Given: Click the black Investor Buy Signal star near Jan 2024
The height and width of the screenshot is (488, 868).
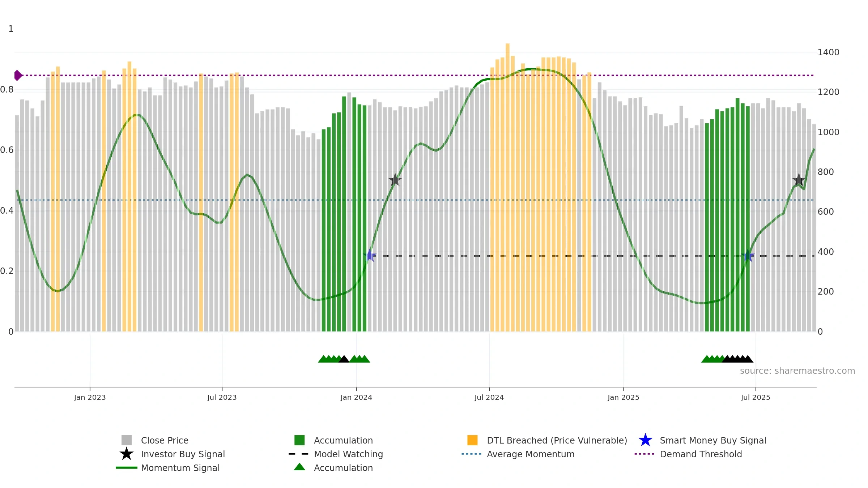Looking at the screenshot, I should [395, 180].
